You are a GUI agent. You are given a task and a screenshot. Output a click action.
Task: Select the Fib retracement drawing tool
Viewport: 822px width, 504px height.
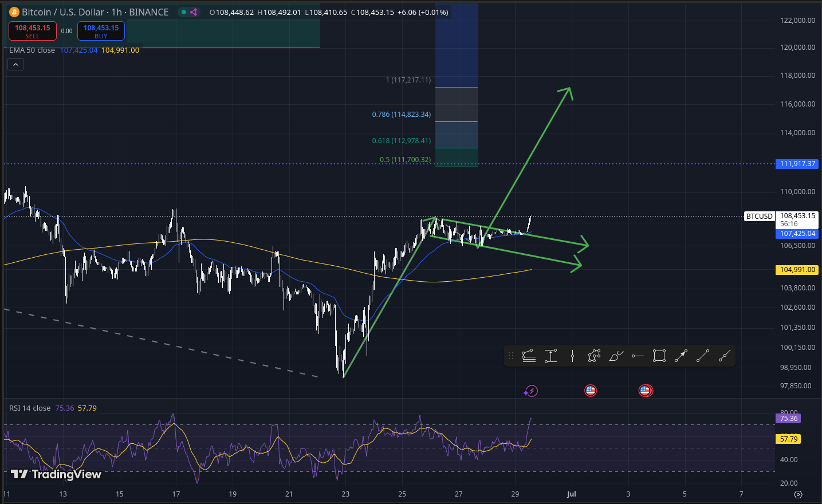529,356
